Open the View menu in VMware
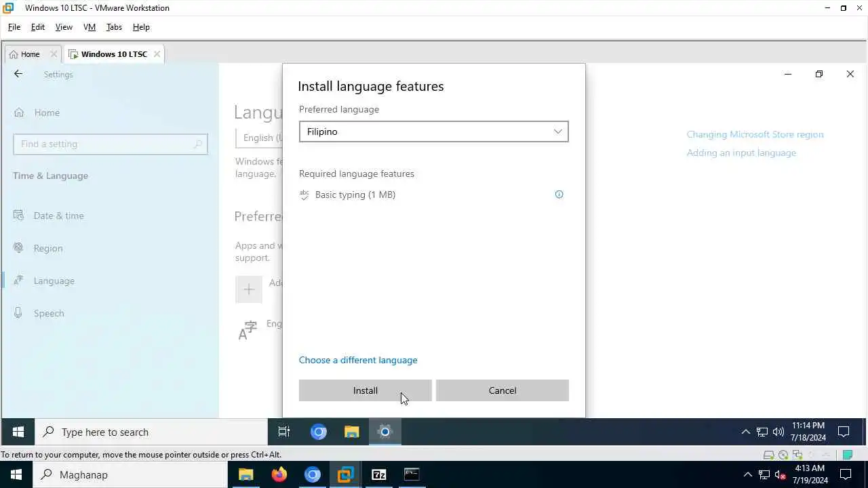Screen dimensions: 868x488 click(64, 27)
